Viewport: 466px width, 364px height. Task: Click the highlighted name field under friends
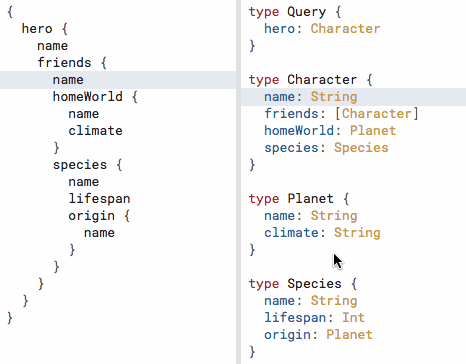[68, 80]
